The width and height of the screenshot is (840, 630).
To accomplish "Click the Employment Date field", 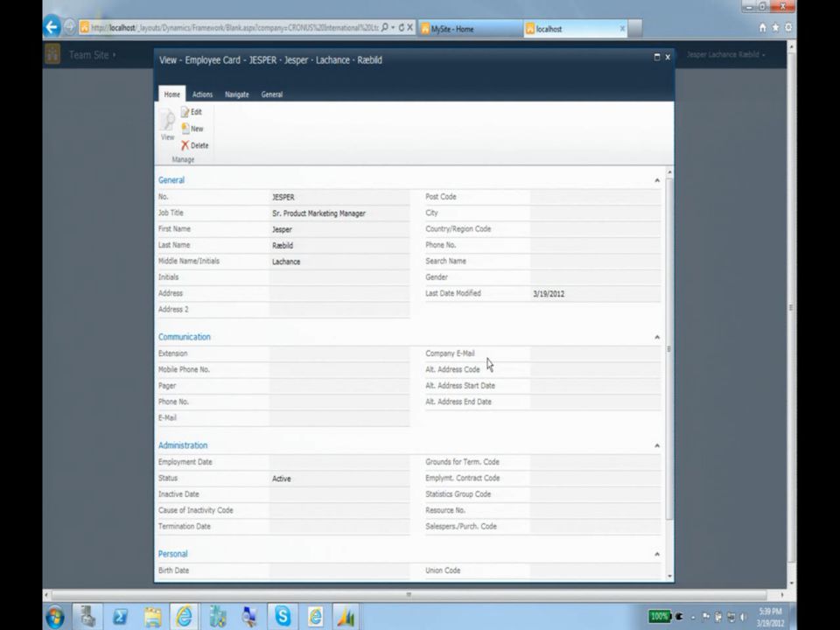I will [x=339, y=462].
